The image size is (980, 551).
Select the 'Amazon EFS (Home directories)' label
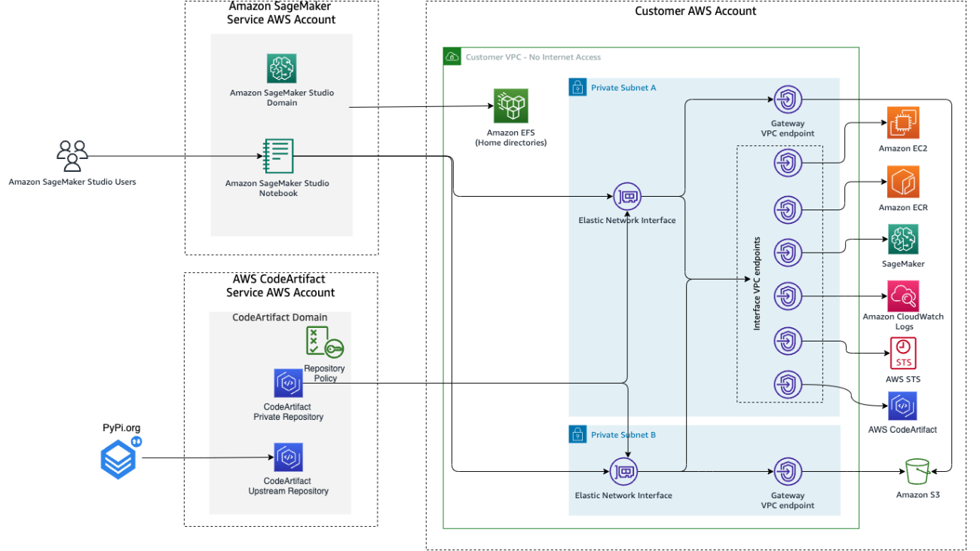(x=510, y=138)
